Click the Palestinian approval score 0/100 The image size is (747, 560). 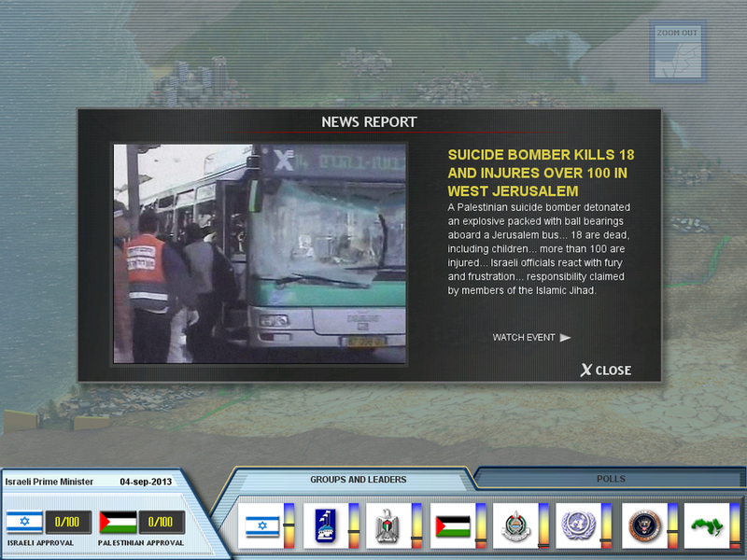[x=161, y=522]
